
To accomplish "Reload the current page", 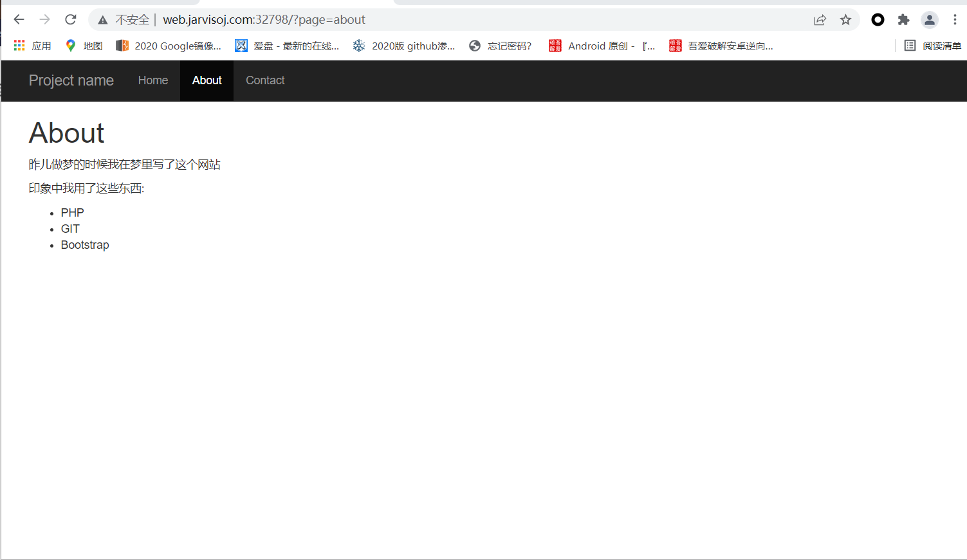I will [71, 20].
